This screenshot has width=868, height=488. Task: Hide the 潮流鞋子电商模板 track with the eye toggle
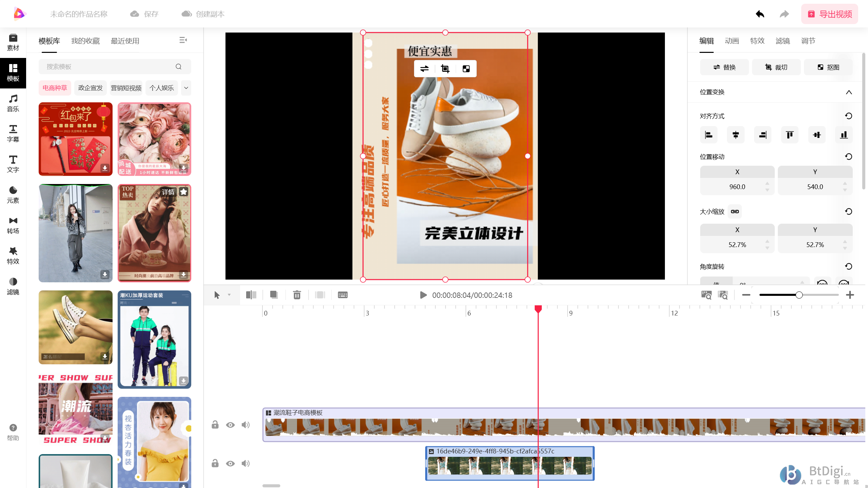coord(230,425)
